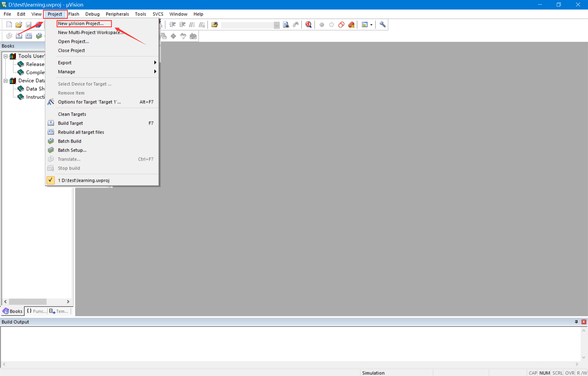Image resolution: width=588 pixels, height=376 pixels.
Task: Toggle the Insert/Remove Breakpoint circle icon
Action: 321,25
